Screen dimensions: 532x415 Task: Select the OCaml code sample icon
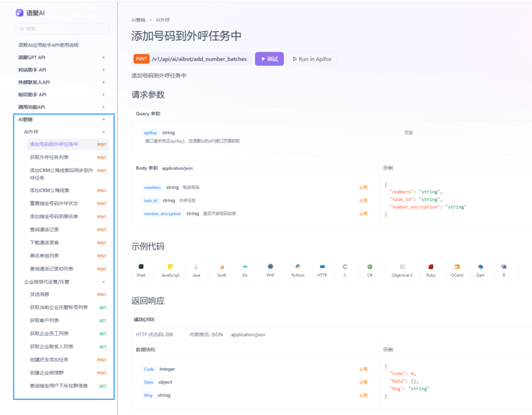(457, 270)
